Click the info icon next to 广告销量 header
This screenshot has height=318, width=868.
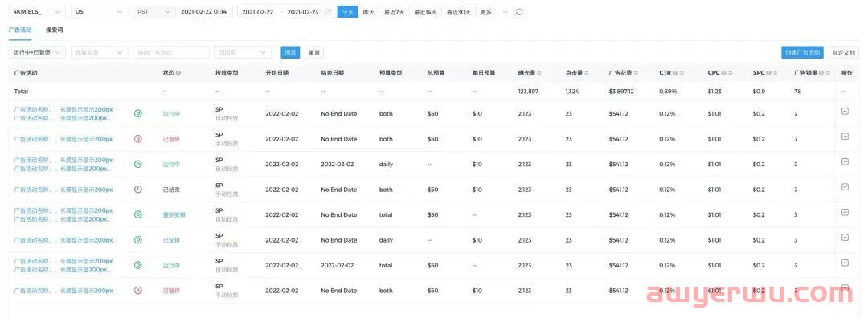pyautogui.click(x=821, y=73)
